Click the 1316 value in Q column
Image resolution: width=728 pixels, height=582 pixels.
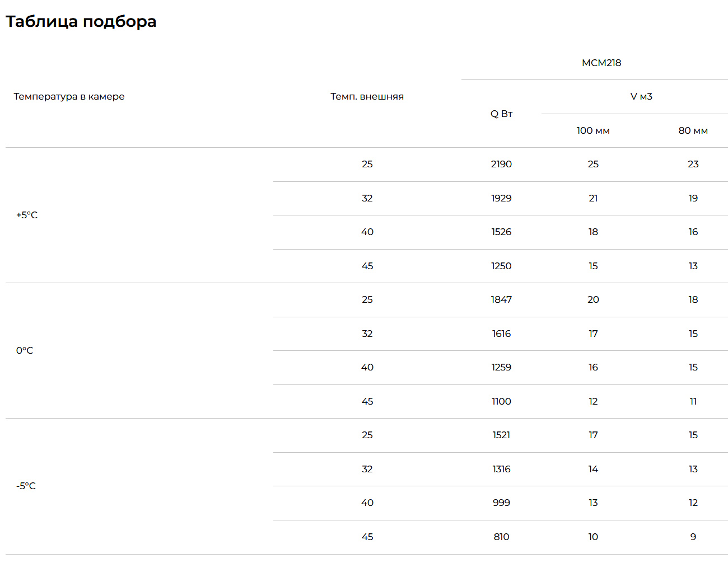(x=501, y=469)
